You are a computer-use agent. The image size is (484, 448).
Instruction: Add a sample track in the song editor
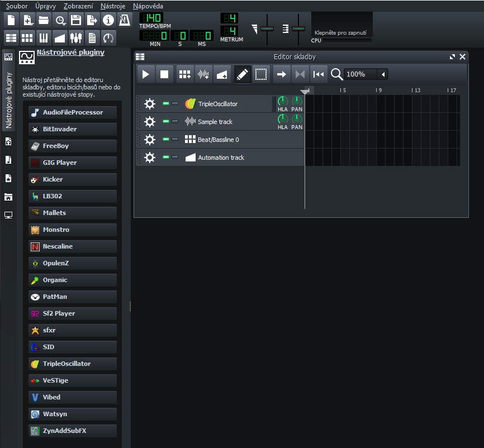click(x=203, y=74)
